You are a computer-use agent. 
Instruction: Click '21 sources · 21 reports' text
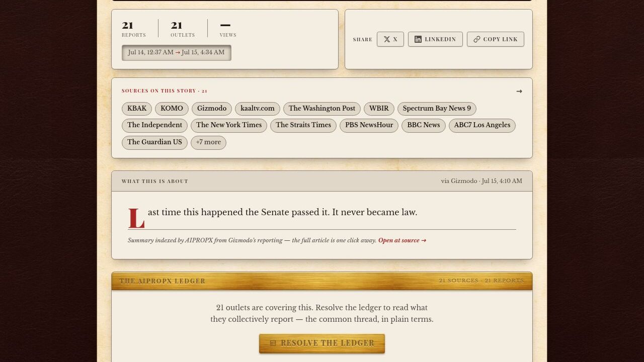(481, 281)
